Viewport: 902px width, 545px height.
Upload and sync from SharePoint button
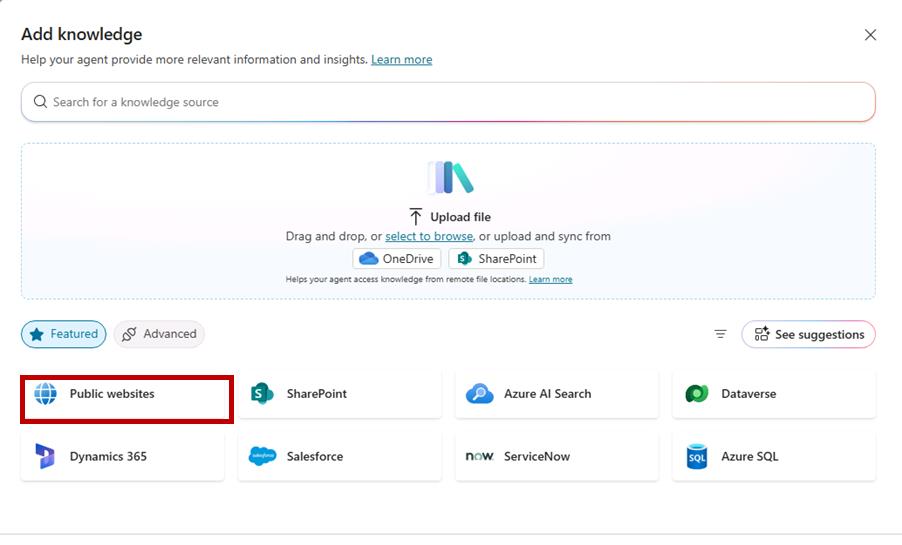pos(496,259)
